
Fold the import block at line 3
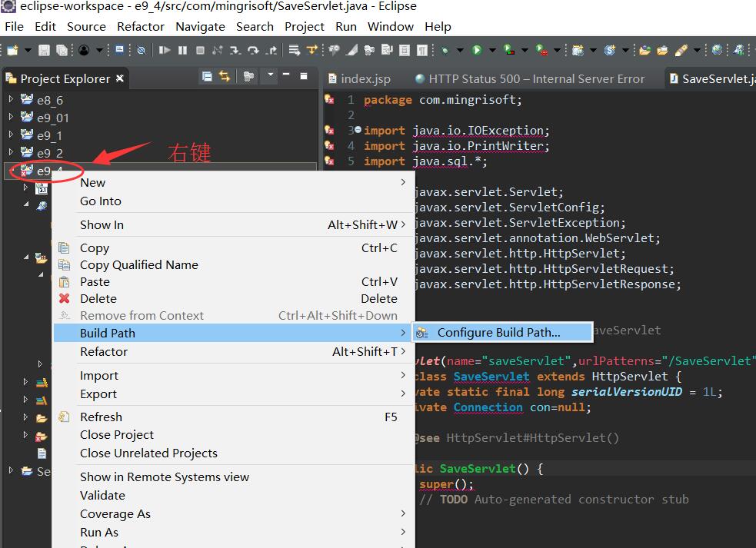tap(358, 130)
